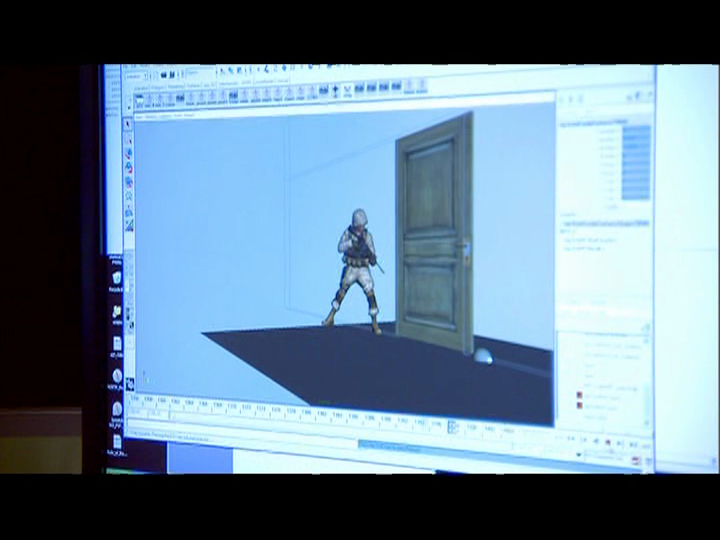Click the play forward playback button
Image resolution: width=720 pixels, height=540 pixels.
click(619, 443)
